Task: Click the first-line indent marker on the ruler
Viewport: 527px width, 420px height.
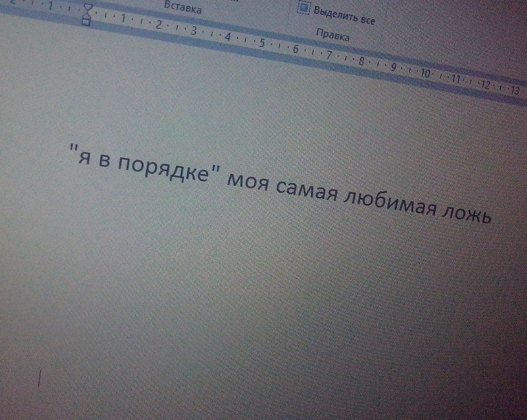Action: (x=88, y=7)
